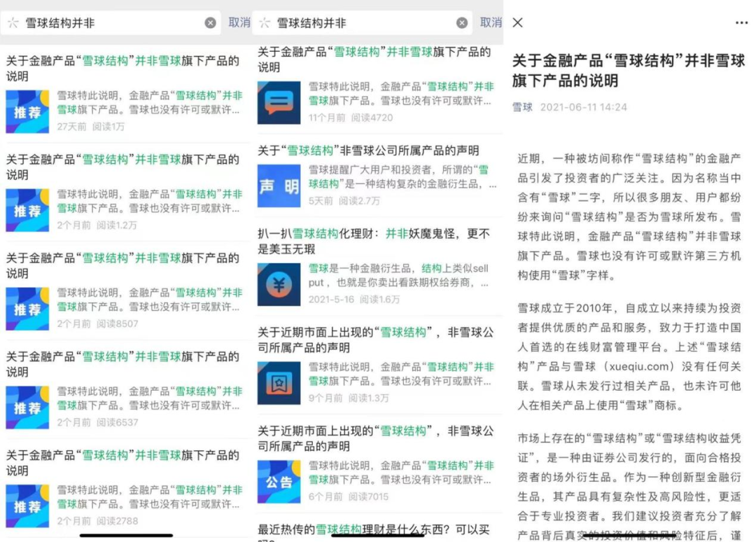Click the article date 2021-06-11 14:24

click(583, 107)
